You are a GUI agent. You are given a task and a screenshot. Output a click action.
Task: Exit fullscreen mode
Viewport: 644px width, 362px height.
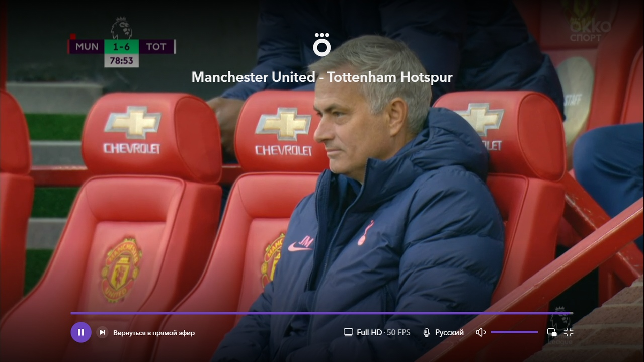pyautogui.click(x=569, y=332)
